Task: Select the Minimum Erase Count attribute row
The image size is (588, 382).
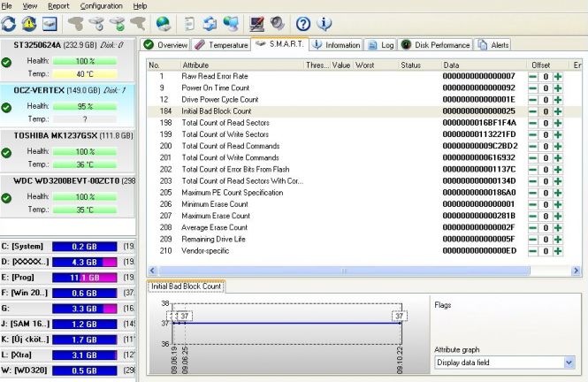Action: pyautogui.click(x=363, y=204)
